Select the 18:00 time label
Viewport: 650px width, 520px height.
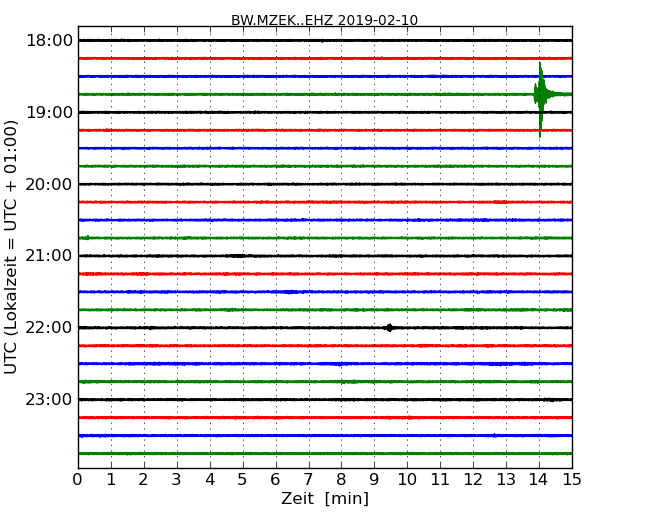click(49, 40)
